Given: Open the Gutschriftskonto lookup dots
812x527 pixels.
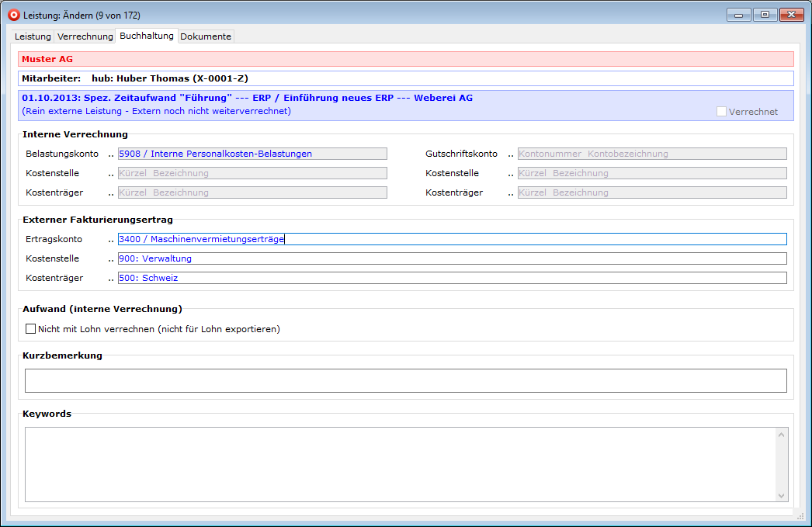Looking at the screenshot, I should click(x=511, y=154).
